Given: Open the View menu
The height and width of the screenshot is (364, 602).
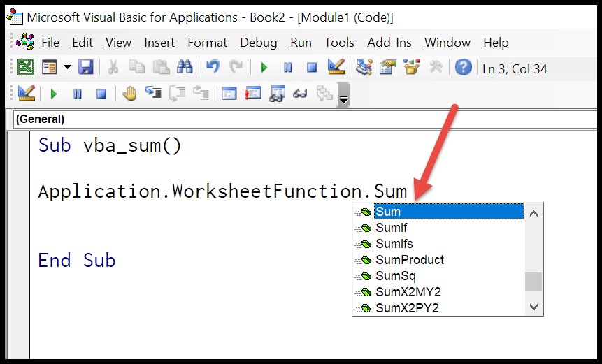Looking at the screenshot, I should pyautogui.click(x=118, y=43).
